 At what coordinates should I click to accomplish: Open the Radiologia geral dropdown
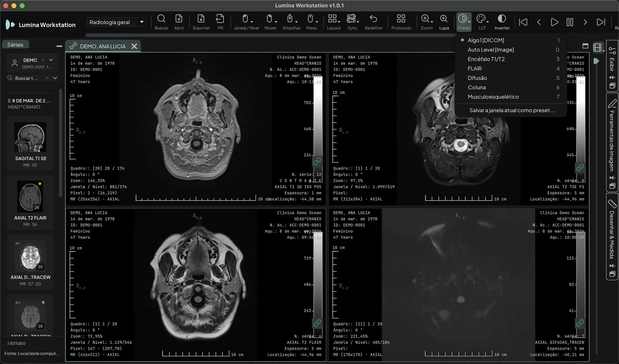[x=116, y=22]
